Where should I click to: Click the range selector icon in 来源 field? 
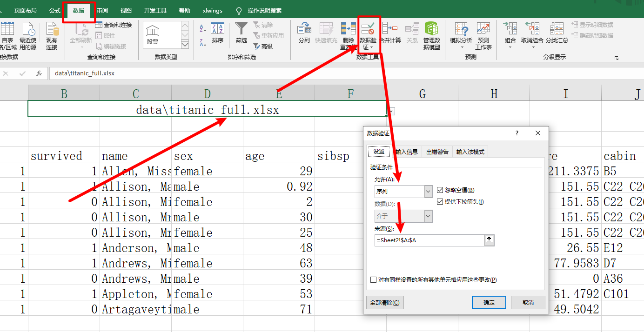(489, 240)
